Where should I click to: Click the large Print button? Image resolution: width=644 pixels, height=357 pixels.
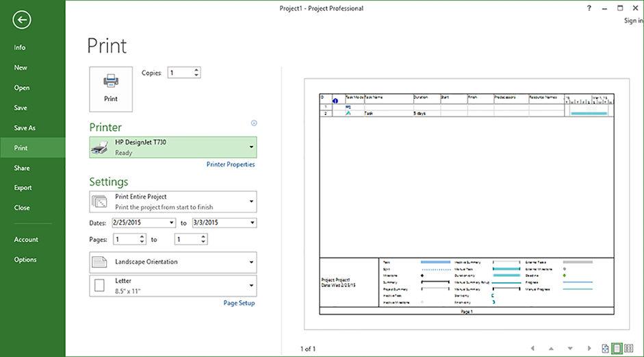(x=111, y=89)
